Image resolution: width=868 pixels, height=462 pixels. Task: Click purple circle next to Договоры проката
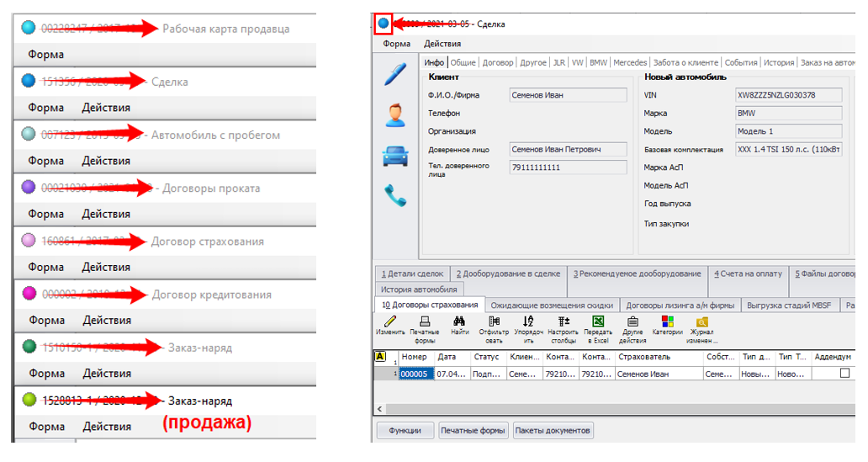click(x=28, y=187)
